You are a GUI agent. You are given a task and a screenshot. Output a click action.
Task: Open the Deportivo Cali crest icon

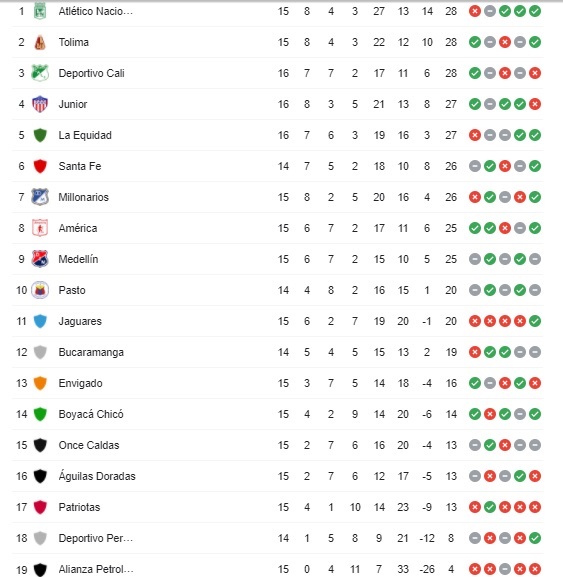pyautogui.click(x=40, y=73)
